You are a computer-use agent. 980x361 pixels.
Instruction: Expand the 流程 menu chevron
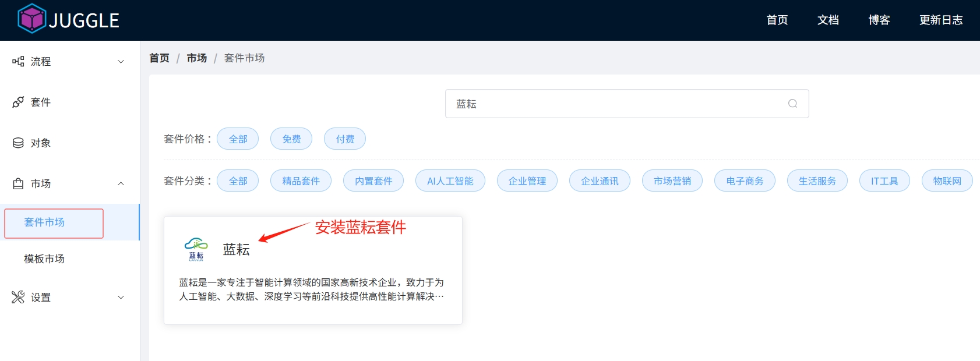click(x=121, y=62)
